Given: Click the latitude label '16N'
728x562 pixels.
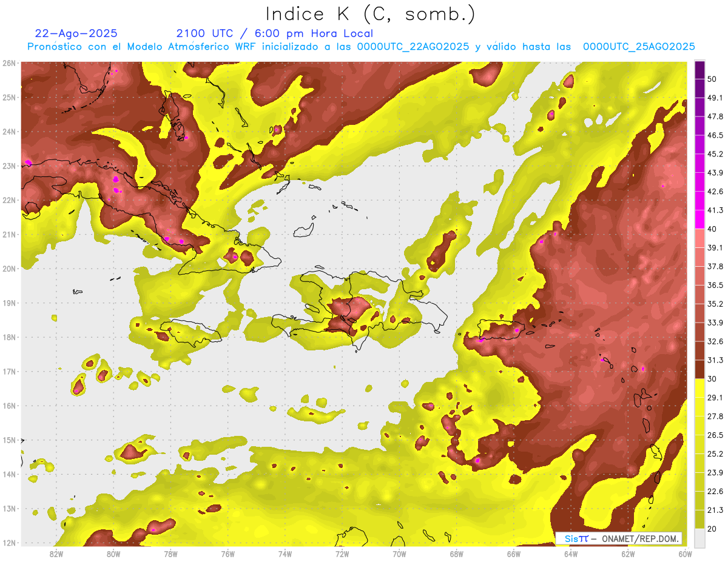Looking at the screenshot, I should (x=9, y=406).
